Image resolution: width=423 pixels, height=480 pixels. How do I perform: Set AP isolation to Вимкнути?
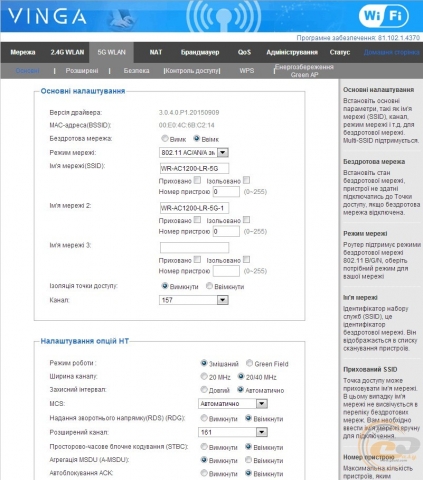click(x=165, y=286)
